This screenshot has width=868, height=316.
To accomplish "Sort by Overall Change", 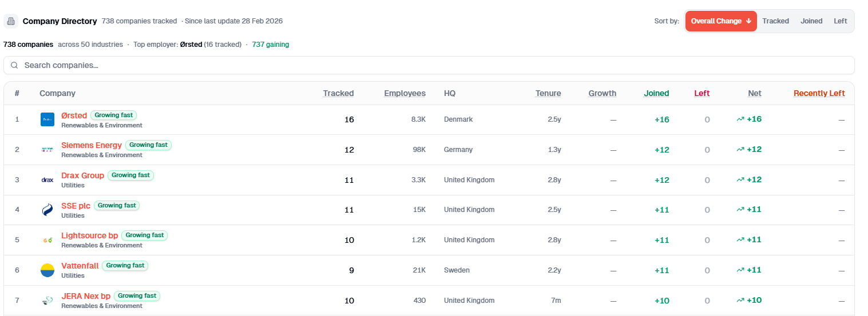I will (721, 21).
